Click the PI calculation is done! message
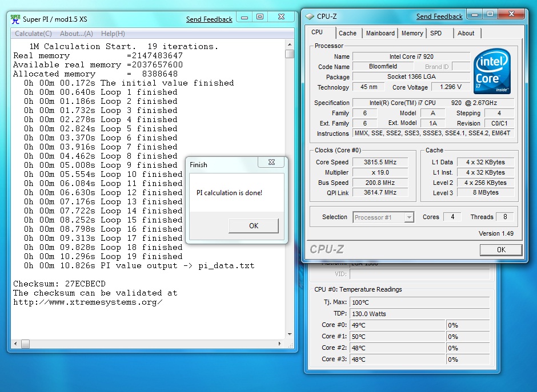The image size is (537, 392). tap(229, 193)
